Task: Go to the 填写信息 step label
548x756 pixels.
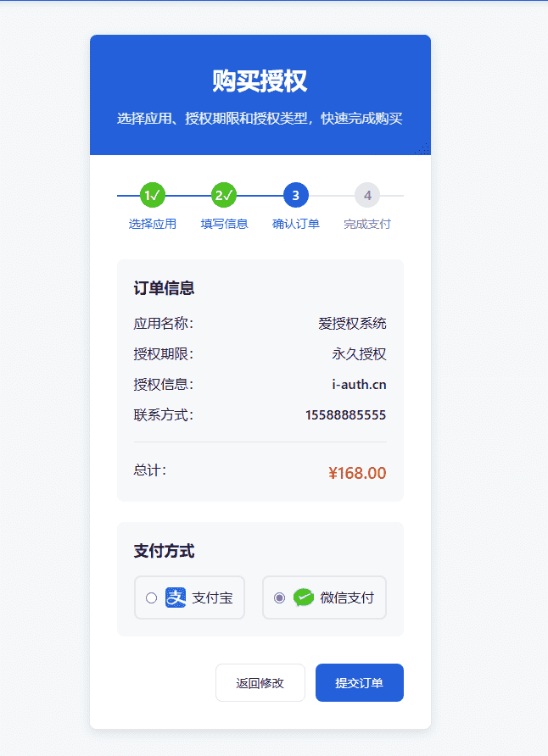Action: [224, 225]
